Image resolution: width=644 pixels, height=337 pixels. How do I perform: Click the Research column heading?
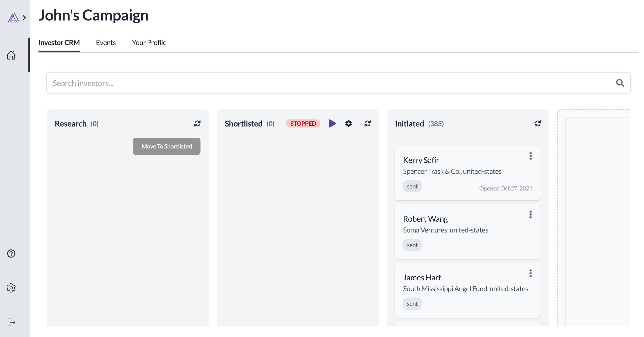(71, 123)
